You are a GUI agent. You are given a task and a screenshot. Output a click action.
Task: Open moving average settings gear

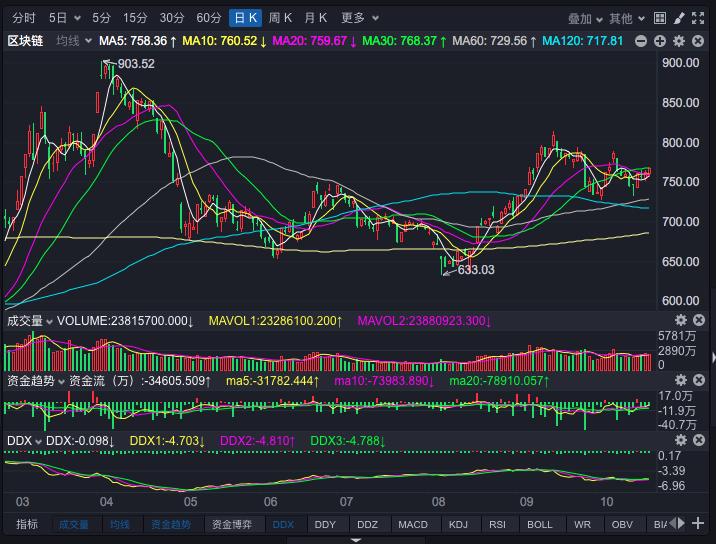[x=679, y=42]
